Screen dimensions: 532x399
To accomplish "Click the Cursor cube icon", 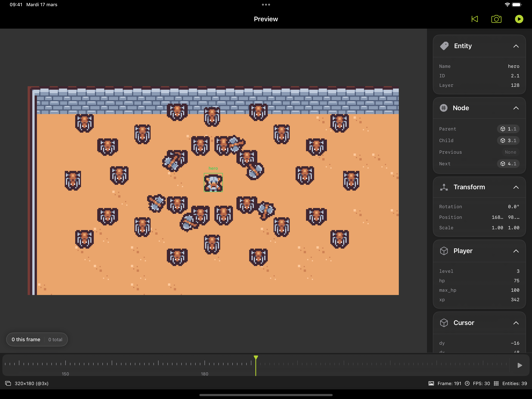I will point(444,323).
